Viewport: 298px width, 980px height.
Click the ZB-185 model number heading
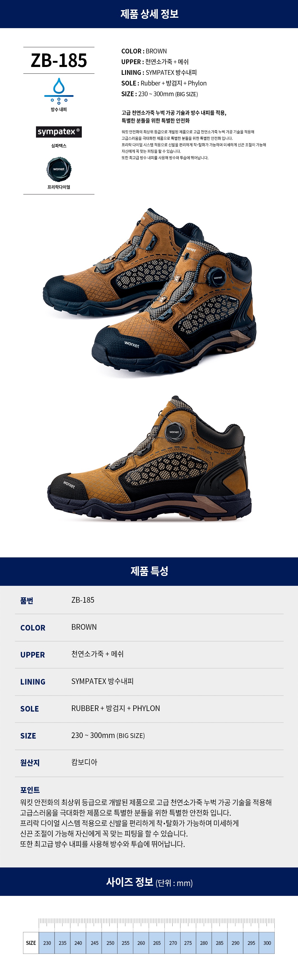(x=59, y=60)
